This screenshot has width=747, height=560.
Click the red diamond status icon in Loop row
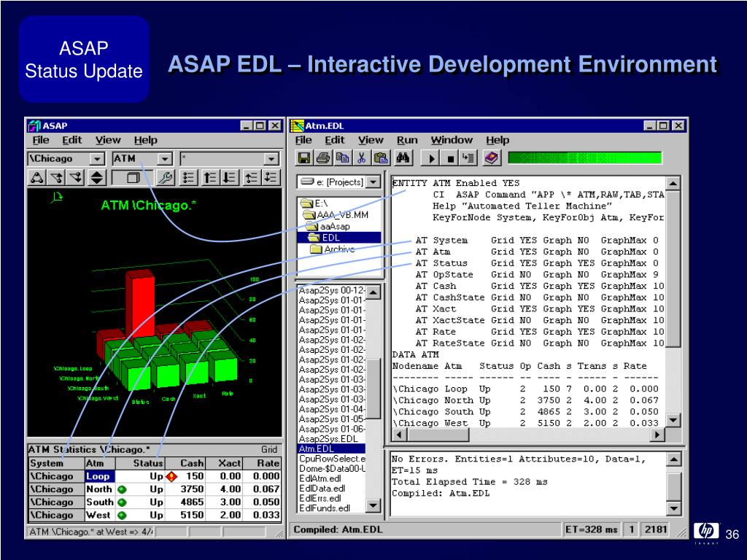171,476
